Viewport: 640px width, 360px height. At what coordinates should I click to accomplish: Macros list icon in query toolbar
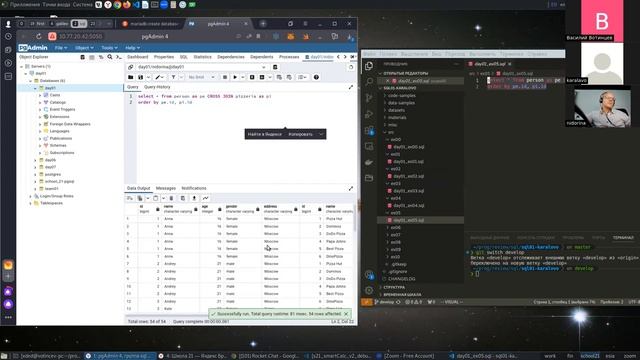point(301,77)
